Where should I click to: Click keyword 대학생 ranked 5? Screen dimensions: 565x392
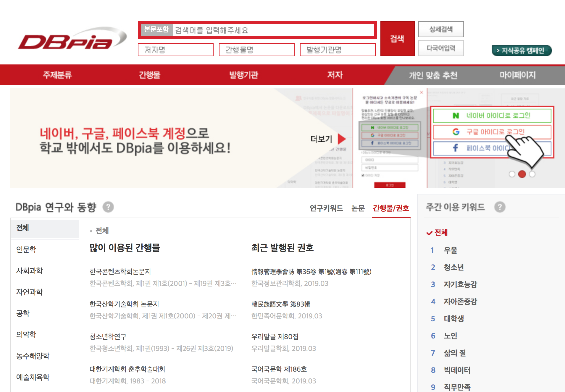tap(454, 319)
